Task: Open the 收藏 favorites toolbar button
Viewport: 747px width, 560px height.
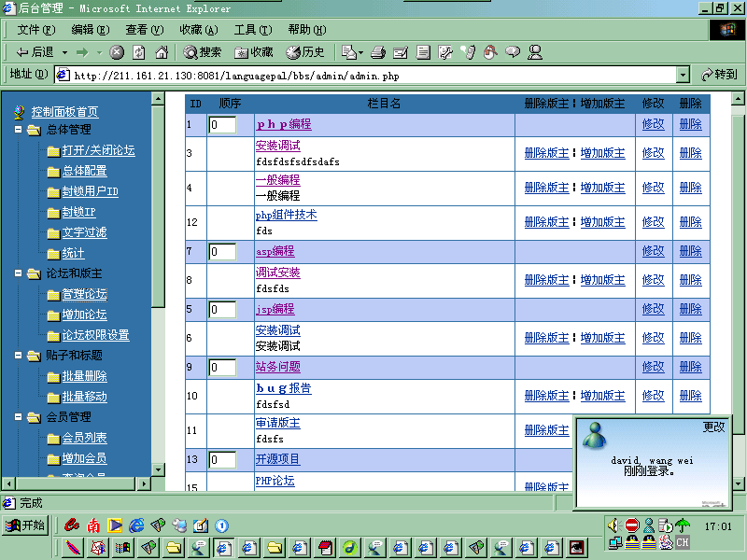Action: pyautogui.click(x=254, y=52)
